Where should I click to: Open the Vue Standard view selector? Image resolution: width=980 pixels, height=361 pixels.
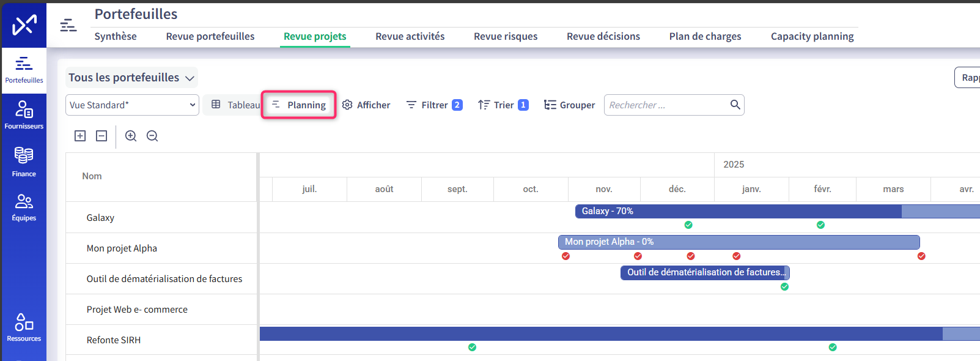[x=132, y=105]
